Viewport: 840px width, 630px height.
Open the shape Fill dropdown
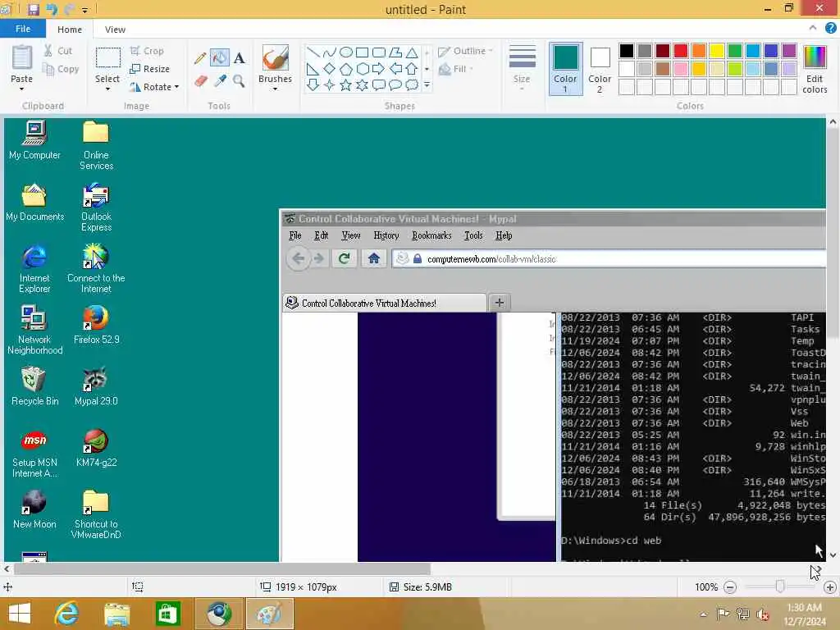point(456,69)
